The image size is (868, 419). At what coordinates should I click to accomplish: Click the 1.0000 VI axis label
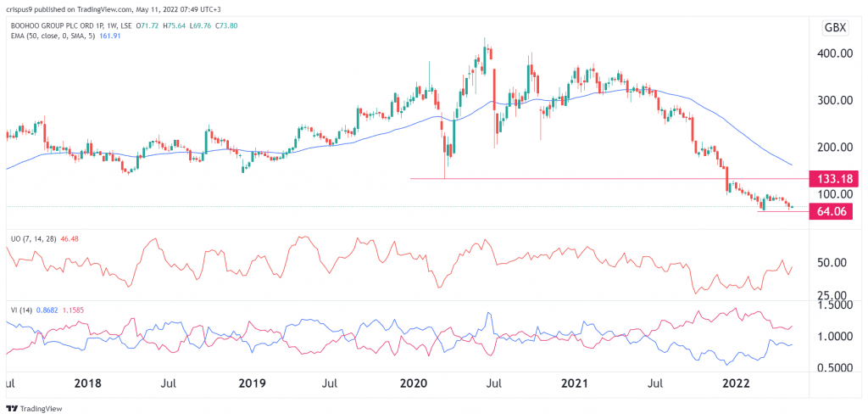pyautogui.click(x=835, y=337)
